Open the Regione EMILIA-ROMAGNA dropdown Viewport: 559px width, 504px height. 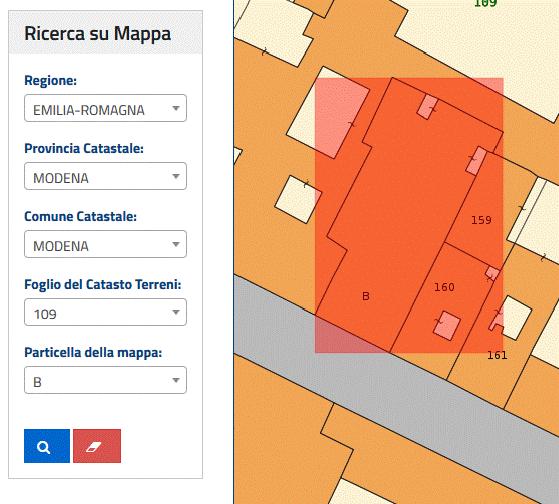click(x=105, y=108)
